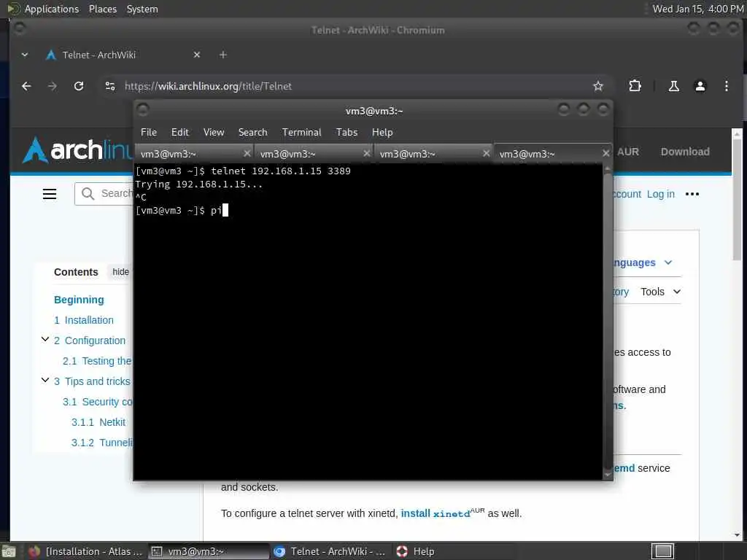Screen dimensions: 747x560
Task: Click the forward navigation arrow in Chromium
Action: click(53, 86)
